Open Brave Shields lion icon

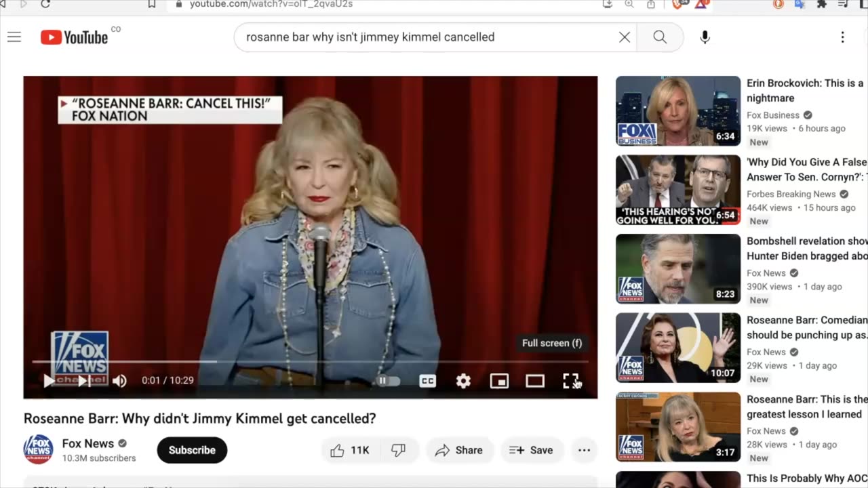click(678, 4)
